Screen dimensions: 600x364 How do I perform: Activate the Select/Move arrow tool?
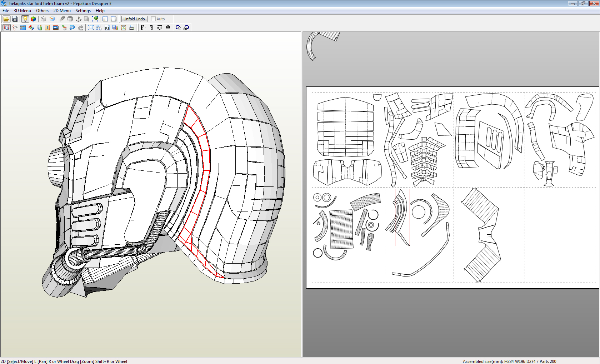(x=6, y=28)
